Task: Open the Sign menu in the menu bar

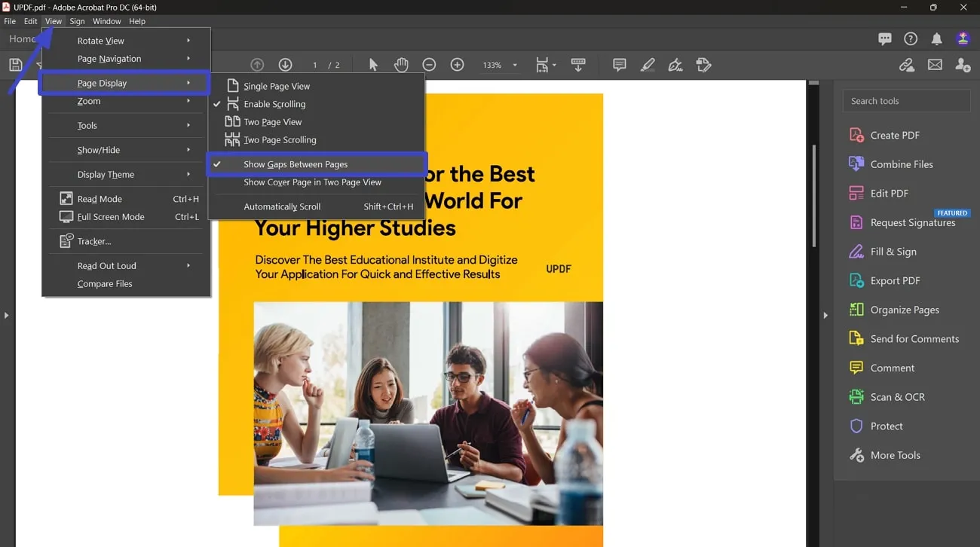Action: click(77, 21)
